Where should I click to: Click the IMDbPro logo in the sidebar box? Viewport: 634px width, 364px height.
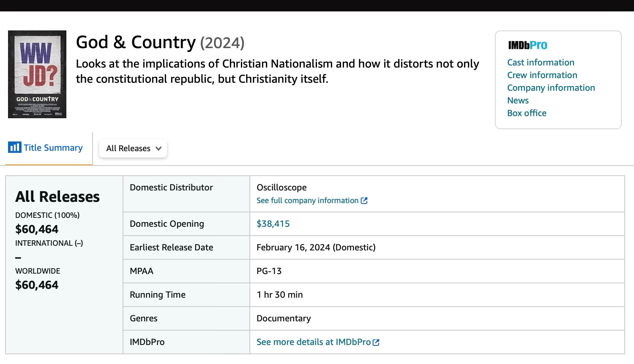tap(527, 45)
